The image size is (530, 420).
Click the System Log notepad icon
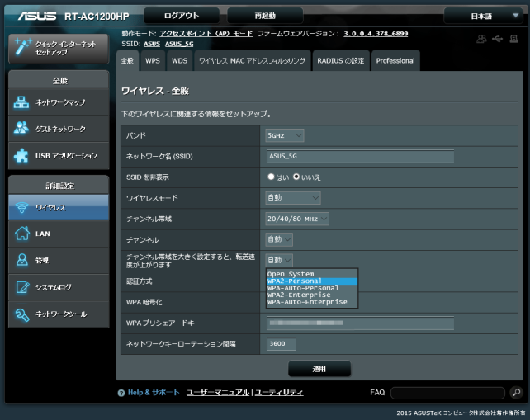22,287
